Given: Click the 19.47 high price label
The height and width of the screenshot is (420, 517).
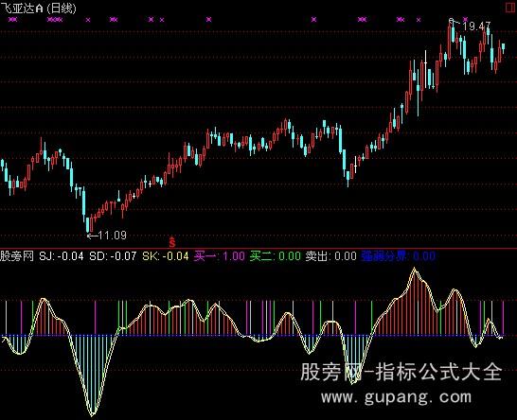Looking at the screenshot, I should [x=476, y=26].
